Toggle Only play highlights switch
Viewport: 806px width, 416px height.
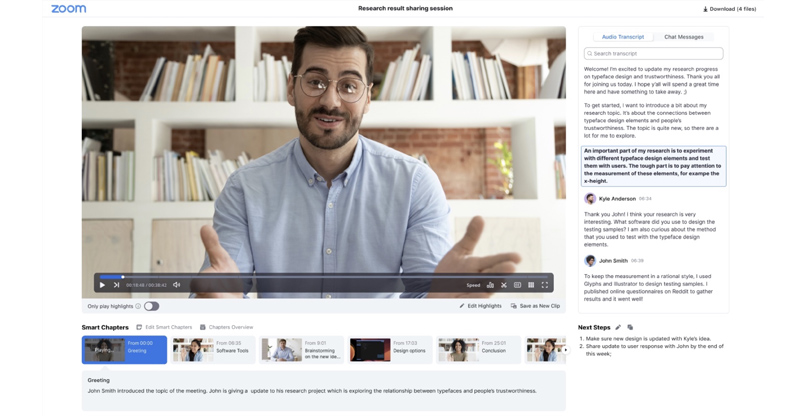[151, 306]
